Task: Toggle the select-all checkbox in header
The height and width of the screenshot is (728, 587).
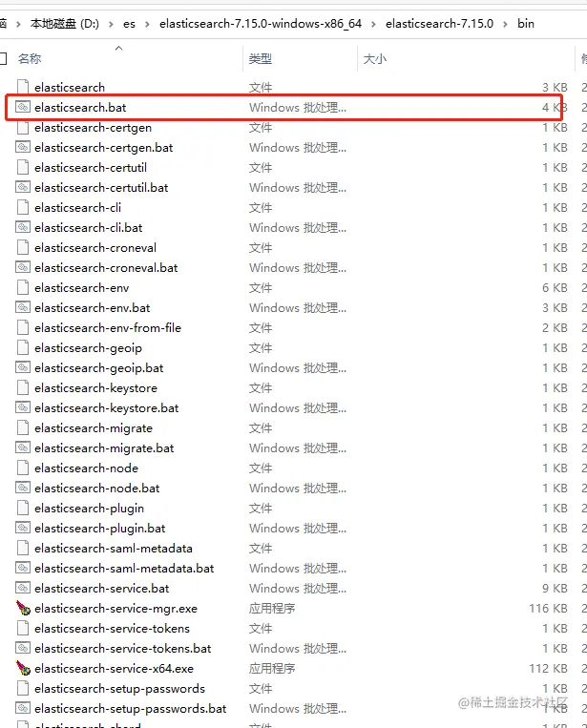Action: [x=3, y=58]
